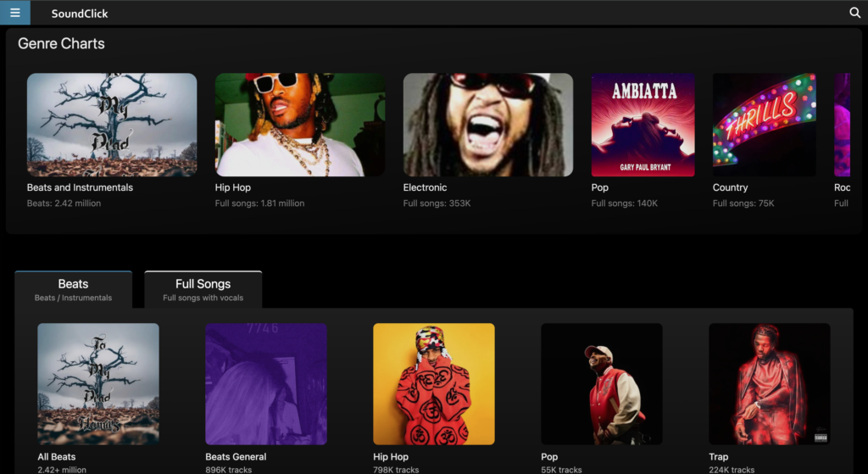
Task: Open the Pop beats category cover
Action: 602,384
